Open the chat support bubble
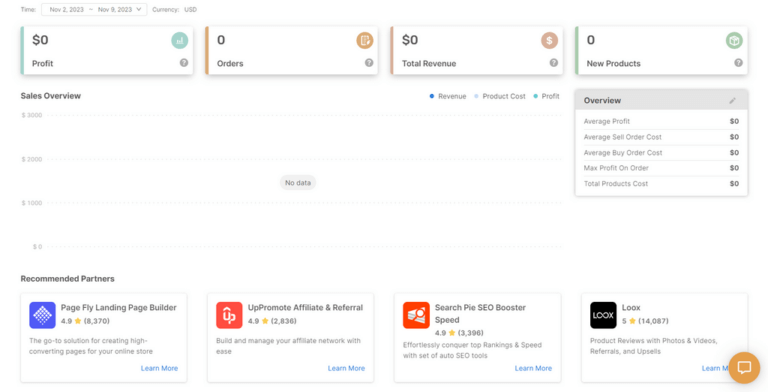The image size is (768, 392). 744,368
